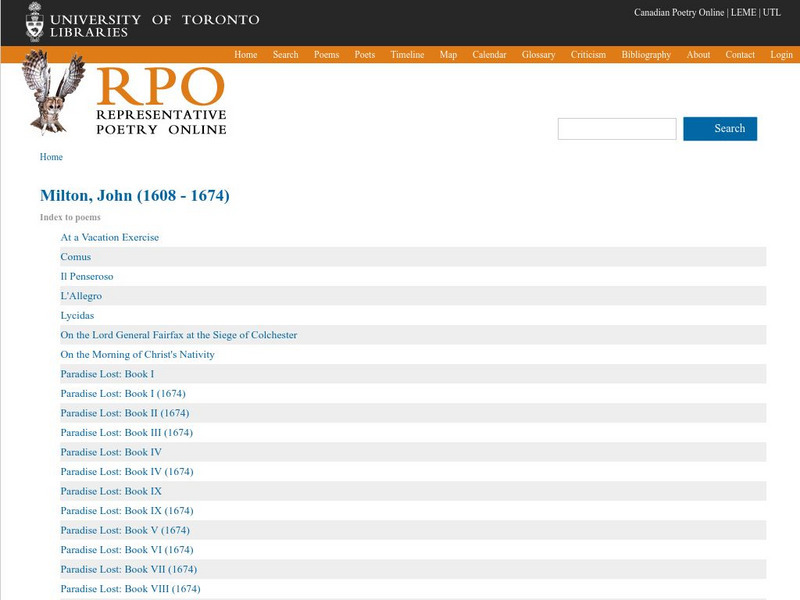Open On the Lord General Fairfax poem
The width and height of the screenshot is (800, 600).
179,335
